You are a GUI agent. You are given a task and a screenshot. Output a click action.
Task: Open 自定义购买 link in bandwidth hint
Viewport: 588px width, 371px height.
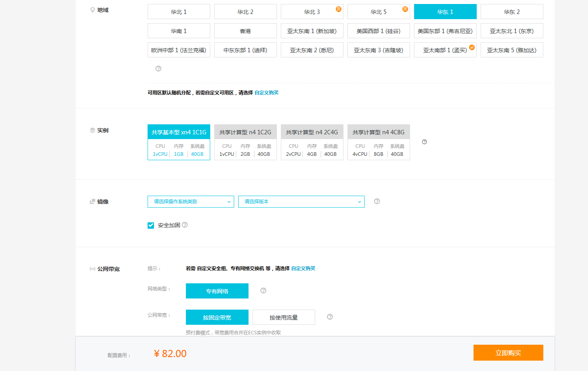point(303,269)
